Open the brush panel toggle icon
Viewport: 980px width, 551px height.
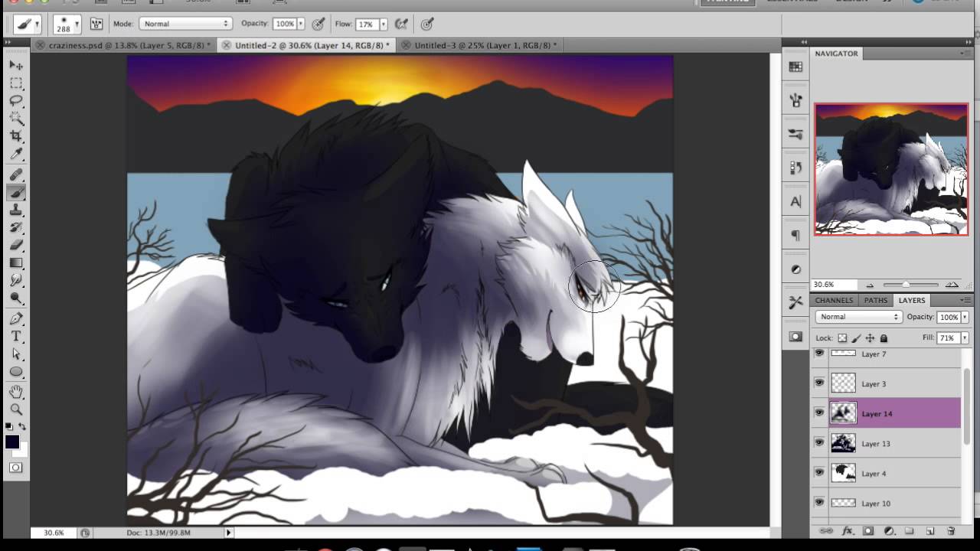pyautogui.click(x=96, y=24)
